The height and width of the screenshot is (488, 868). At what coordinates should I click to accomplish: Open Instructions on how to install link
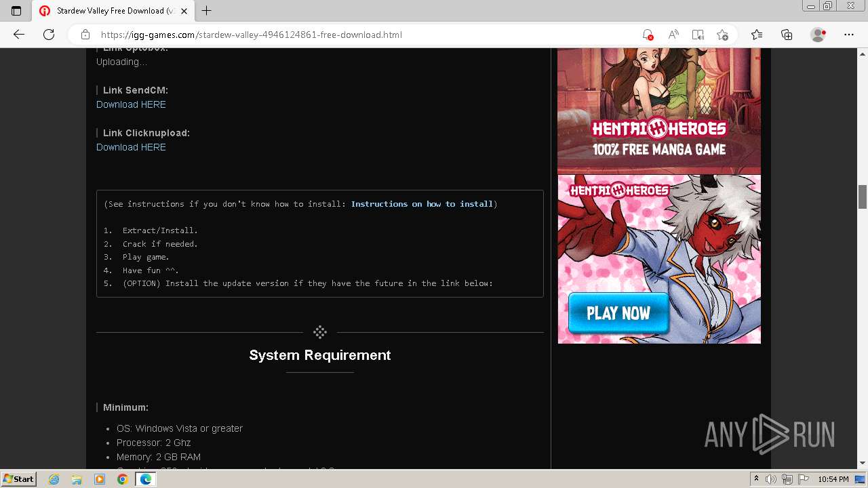coord(422,204)
